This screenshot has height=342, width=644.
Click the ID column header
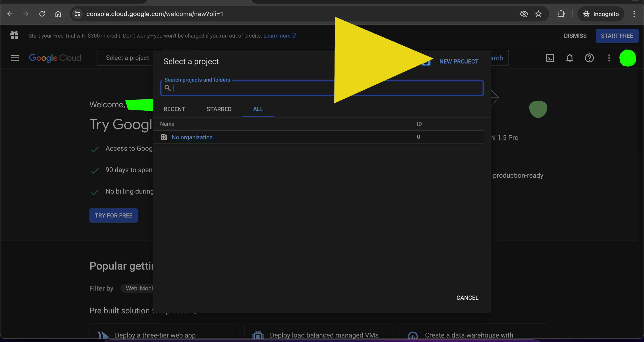pos(419,124)
